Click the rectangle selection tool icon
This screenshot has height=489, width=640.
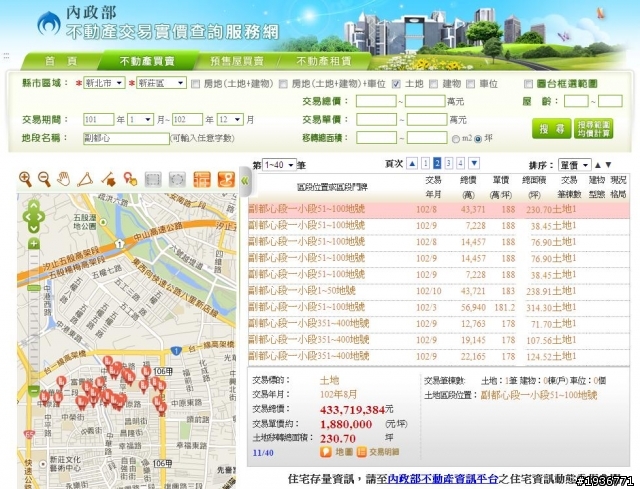153,179
